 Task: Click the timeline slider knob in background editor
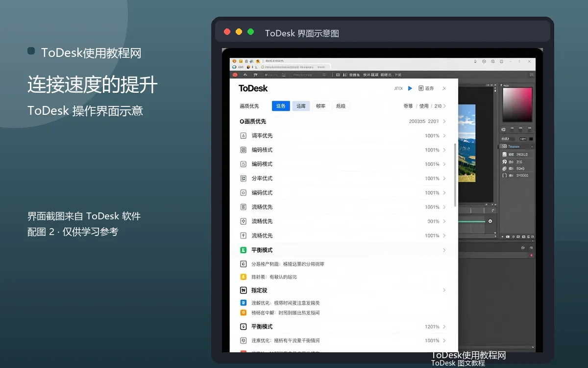click(x=490, y=221)
